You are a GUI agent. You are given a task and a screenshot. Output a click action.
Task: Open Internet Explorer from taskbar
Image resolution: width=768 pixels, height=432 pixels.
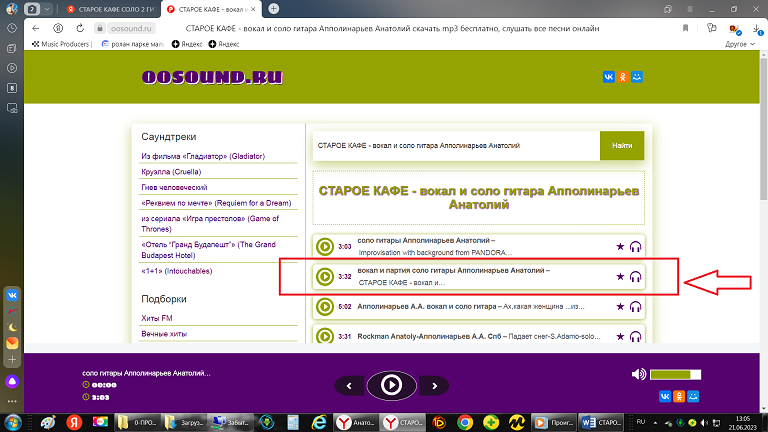319,422
